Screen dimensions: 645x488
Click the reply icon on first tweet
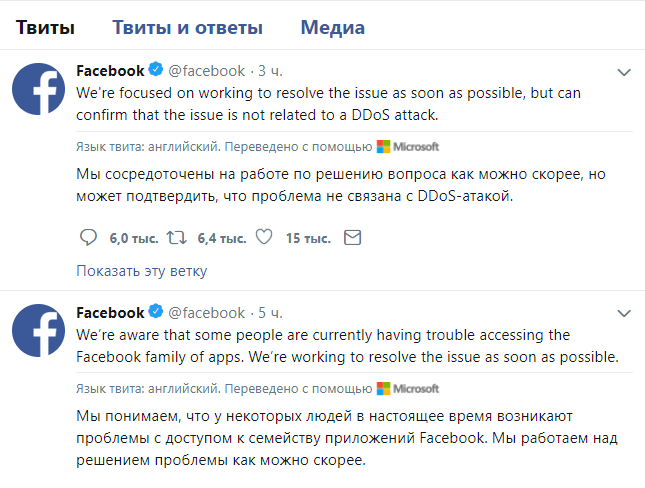pyautogui.click(x=88, y=237)
